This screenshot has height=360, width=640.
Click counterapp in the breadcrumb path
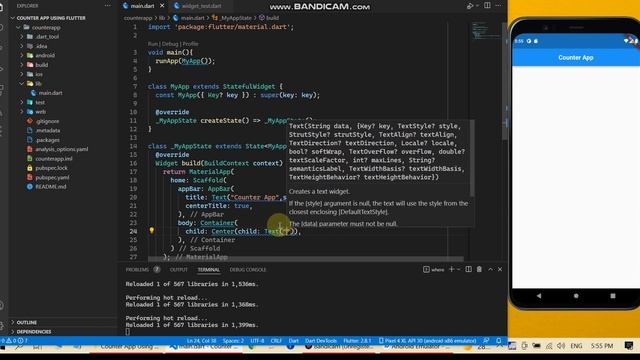tap(138, 18)
